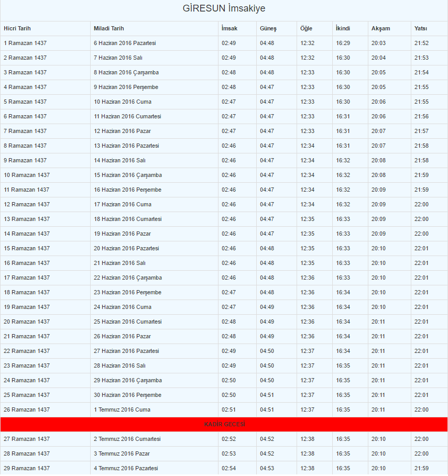Click 15 Haziran 2016 Çarşamba cell

[128, 175]
